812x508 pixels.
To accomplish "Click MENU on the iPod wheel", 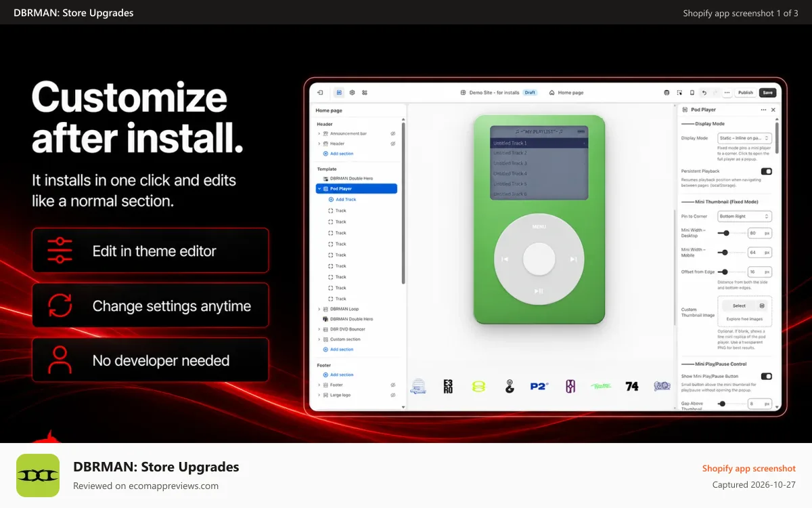I will pyautogui.click(x=539, y=226).
